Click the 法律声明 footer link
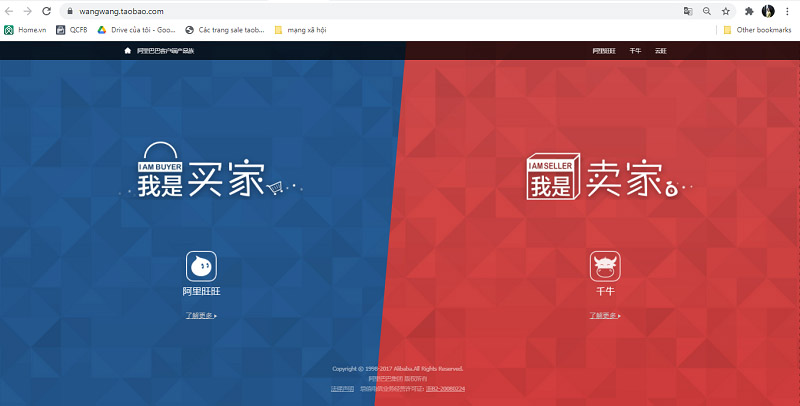The image size is (800, 406). 342,389
